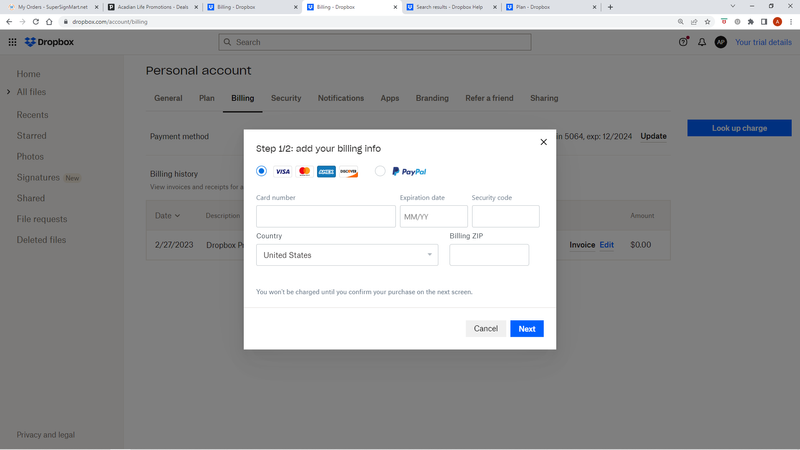This screenshot has height=450, width=800.
Task: Open the Invoice link for 2/27/2023
Action: tap(582, 245)
